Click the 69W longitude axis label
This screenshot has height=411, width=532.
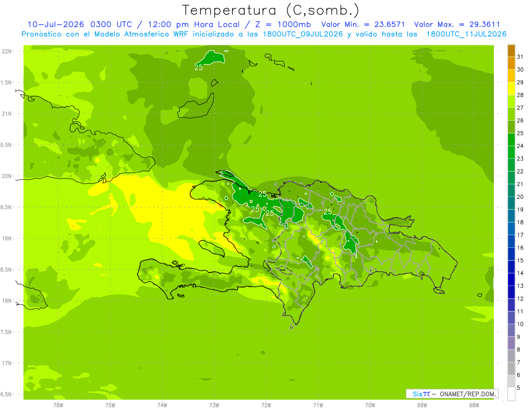pyautogui.click(x=422, y=405)
